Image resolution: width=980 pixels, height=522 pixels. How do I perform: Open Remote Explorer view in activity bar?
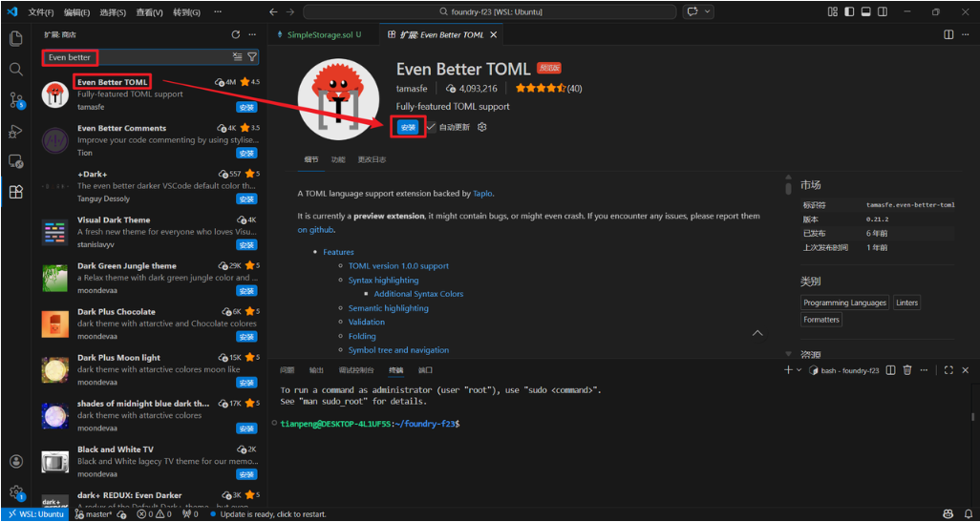(15, 161)
